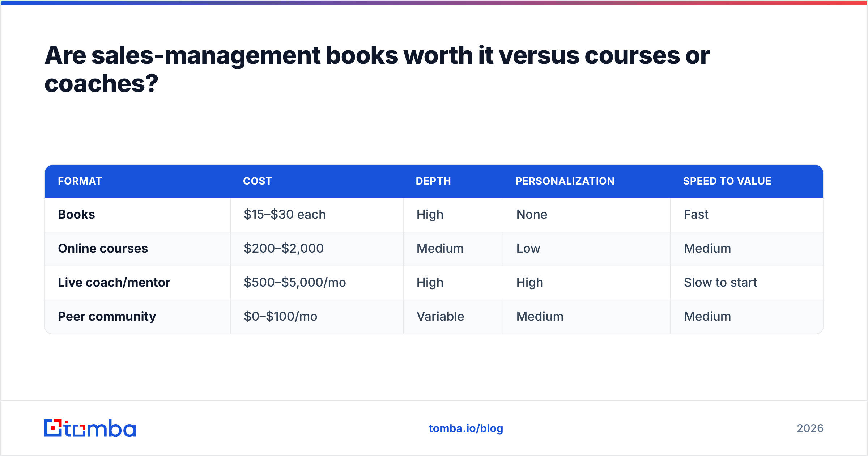Click the slide title heading

pyautogui.click(x=377, y=69)
